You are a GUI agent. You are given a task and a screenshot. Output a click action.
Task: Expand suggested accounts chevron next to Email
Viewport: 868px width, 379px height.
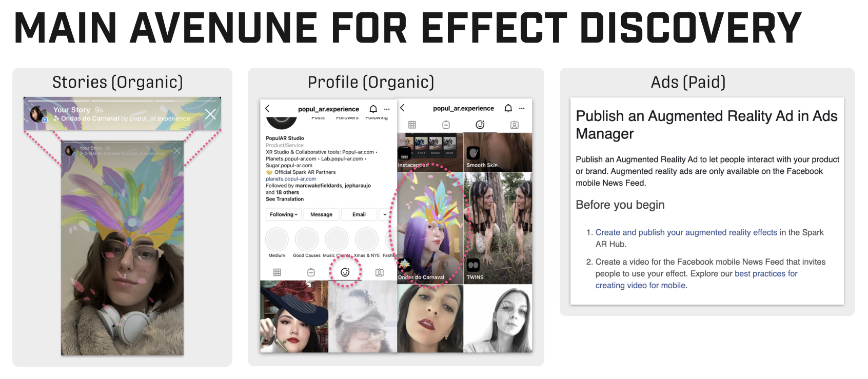point(385,214)
